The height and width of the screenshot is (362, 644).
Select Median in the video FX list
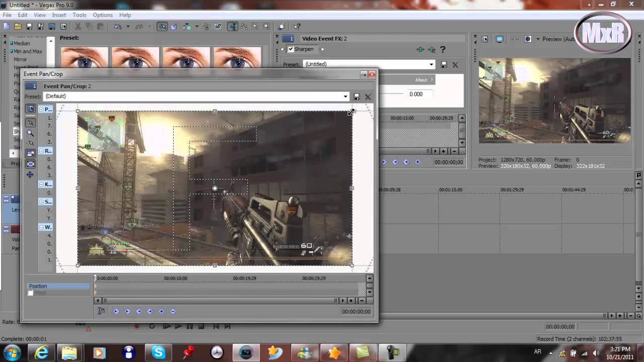(x=22, y=43)
